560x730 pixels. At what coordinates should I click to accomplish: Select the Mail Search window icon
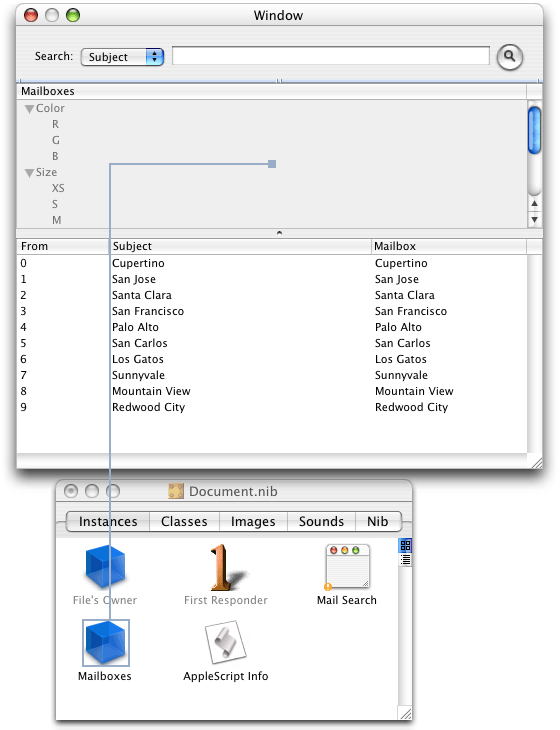347,567
